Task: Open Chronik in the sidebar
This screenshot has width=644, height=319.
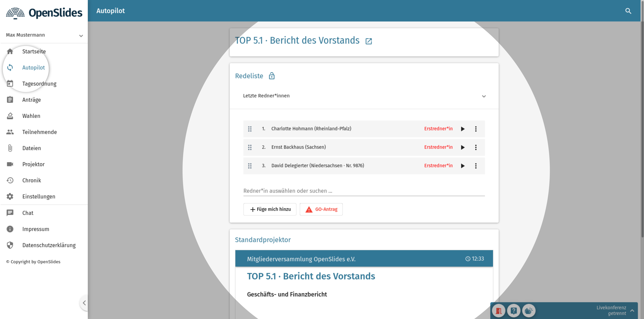Action: pos(44,181)
